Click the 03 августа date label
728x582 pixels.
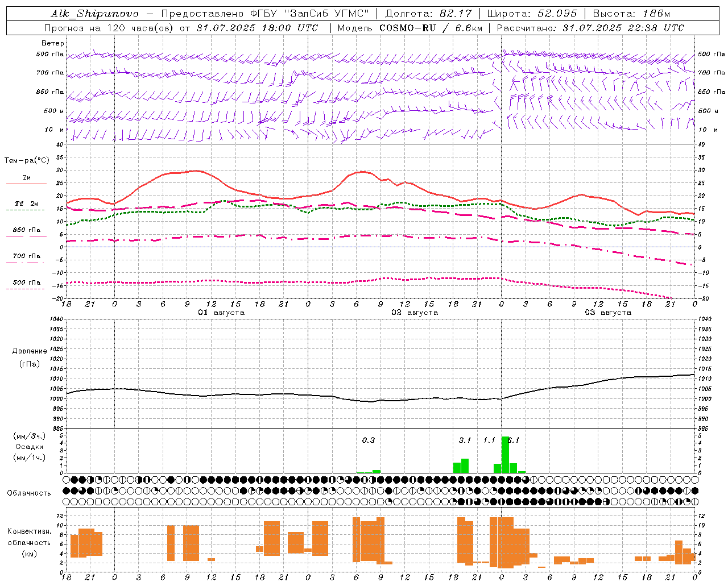click(608, 313)
